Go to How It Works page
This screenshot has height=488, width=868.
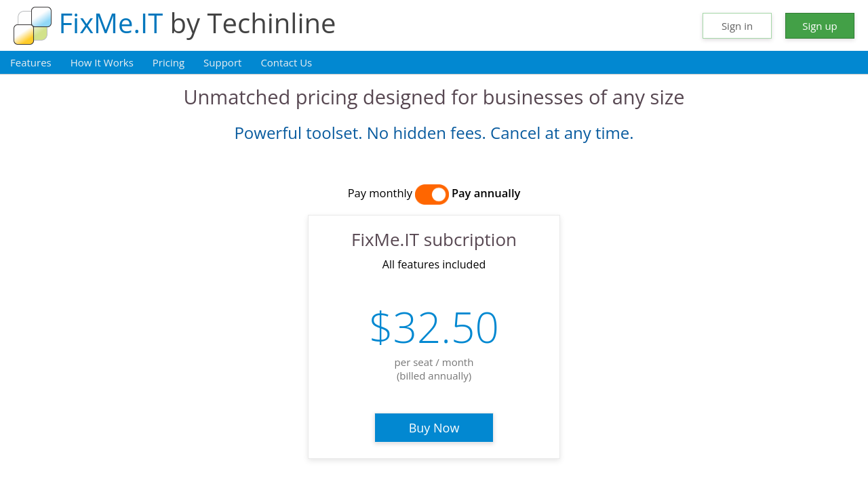click(102, 63)
